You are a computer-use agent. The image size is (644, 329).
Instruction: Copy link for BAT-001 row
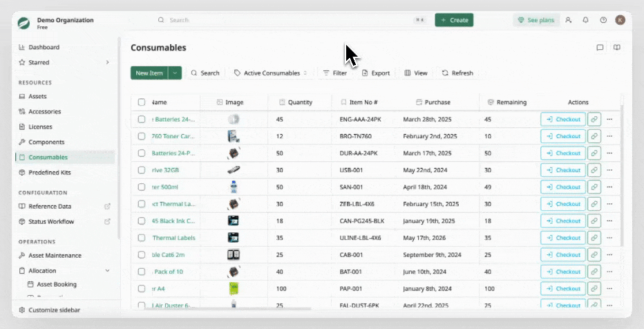click(x=594, y=272)
